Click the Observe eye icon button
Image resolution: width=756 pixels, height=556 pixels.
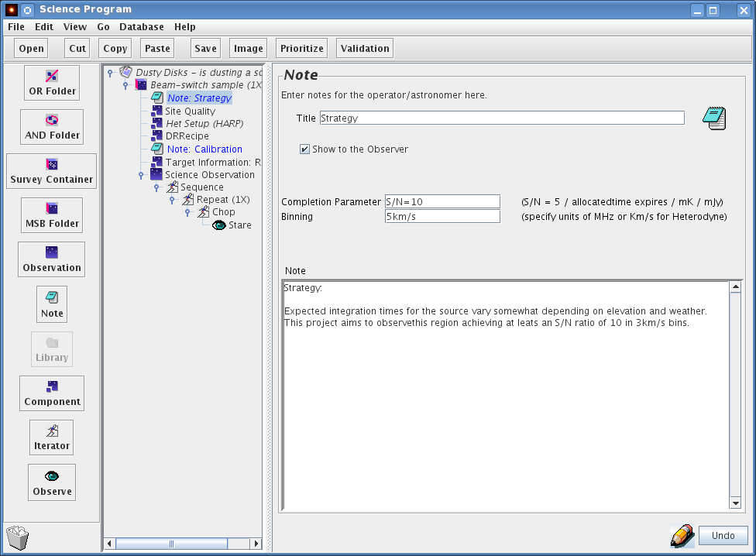pos(52,483)
